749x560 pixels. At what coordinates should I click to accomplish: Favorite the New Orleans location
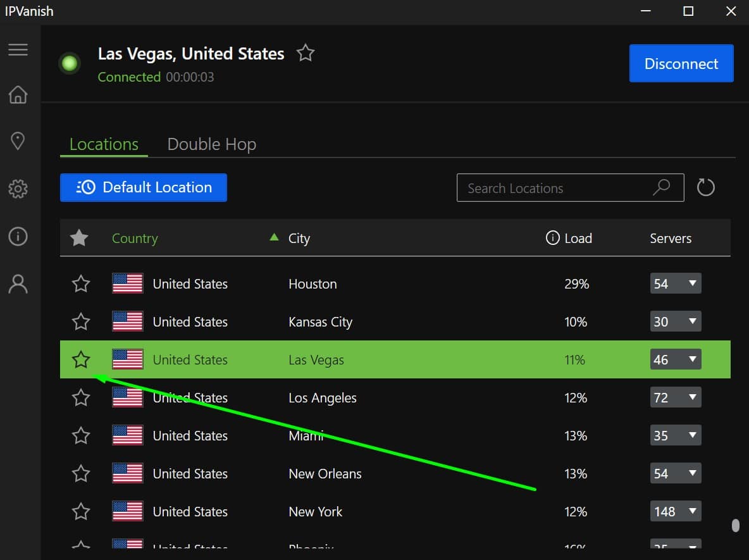click(x=81, y=473)
